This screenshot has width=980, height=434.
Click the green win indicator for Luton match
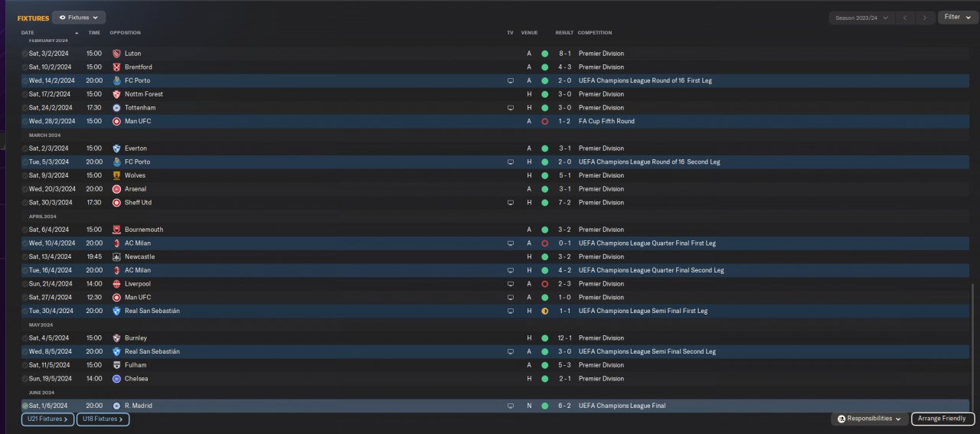pos(544,54)
